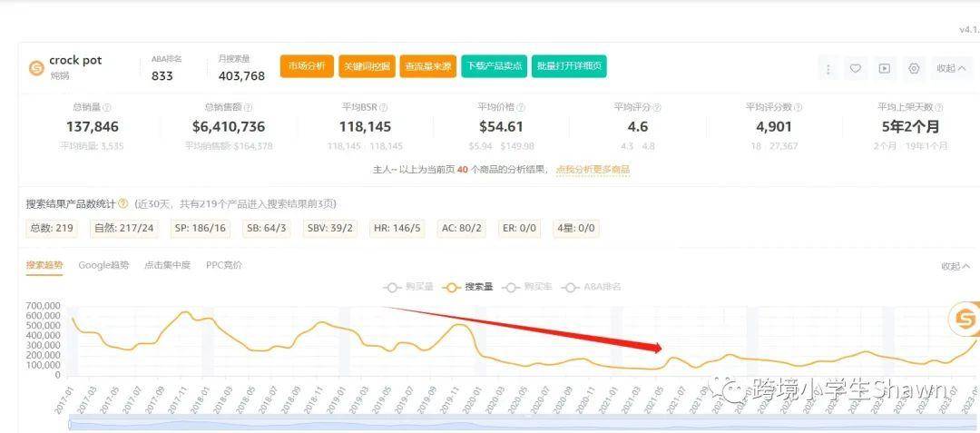Click the heart favorite icon

[856, 68]
